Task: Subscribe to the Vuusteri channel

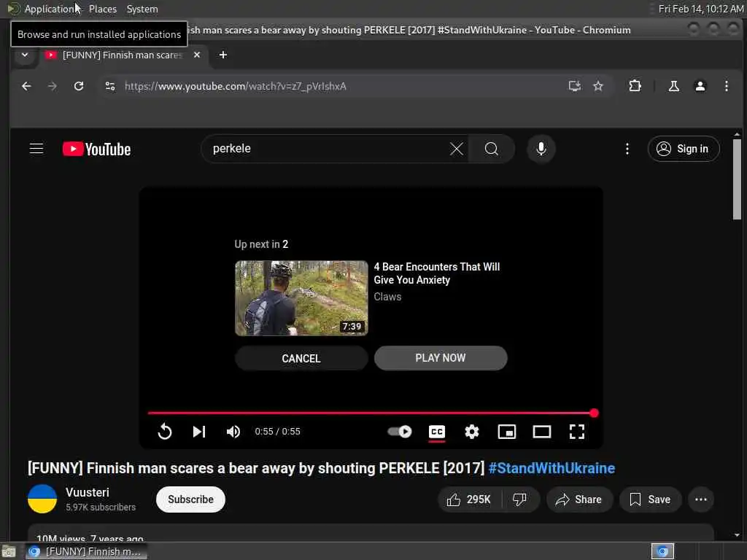Action: tap(190, 499)
